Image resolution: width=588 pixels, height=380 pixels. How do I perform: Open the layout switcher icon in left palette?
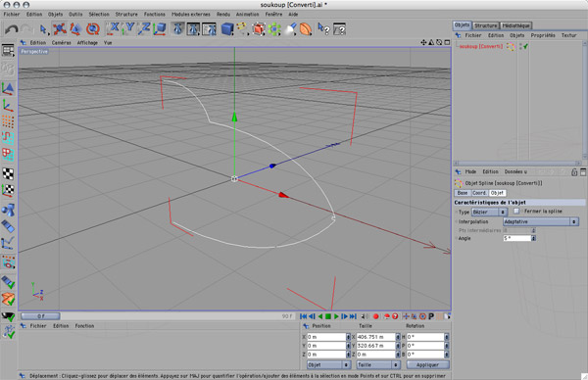[x=8, y=50]
